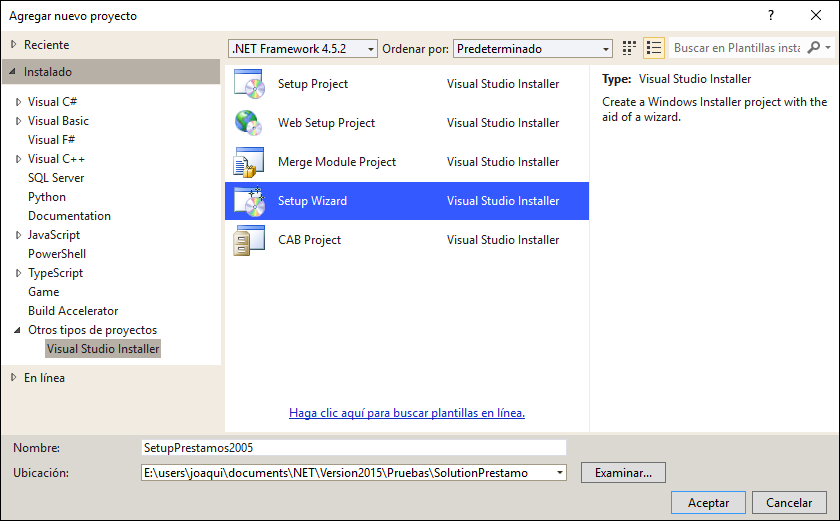Click the Examinar... button

coord(623,473)
